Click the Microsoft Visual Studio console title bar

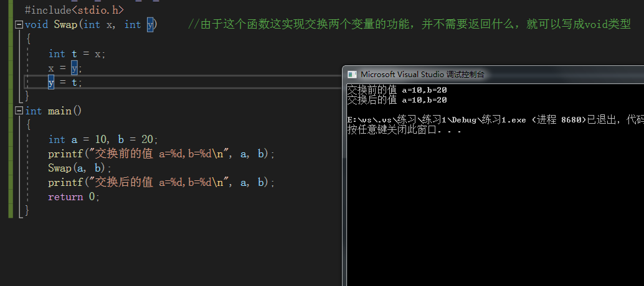(x=493, y=75)
